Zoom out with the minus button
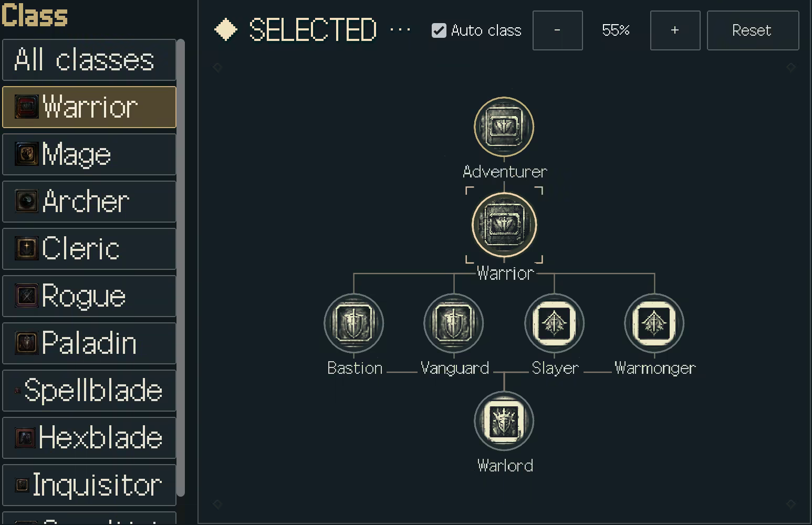Viewport: 812px width, 525px height. 557,30
